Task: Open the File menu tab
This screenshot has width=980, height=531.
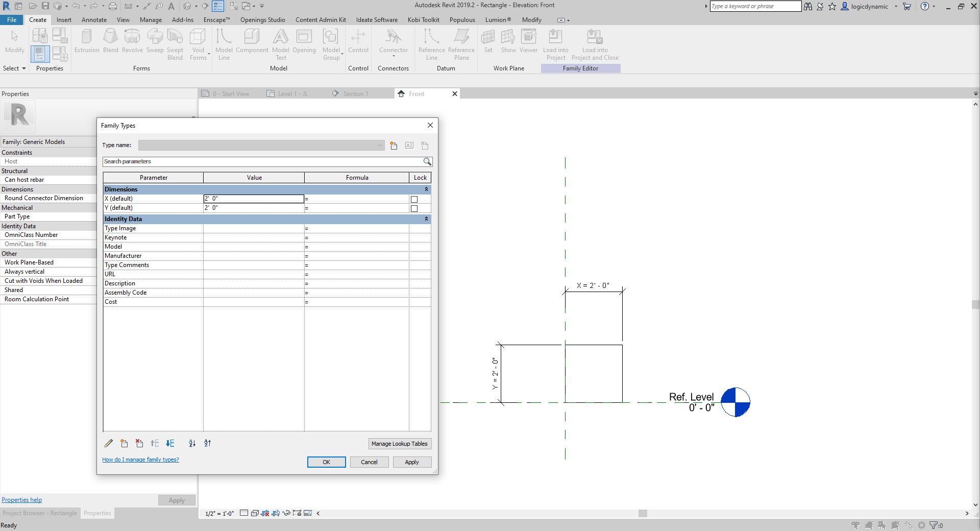Action: click(x=12, y=20)
